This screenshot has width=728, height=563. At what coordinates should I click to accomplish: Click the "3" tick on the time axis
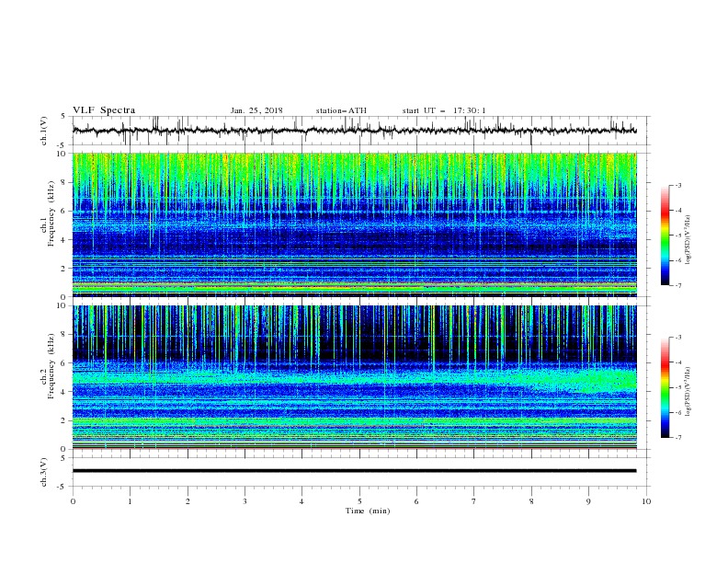click(x=245, y=501)
